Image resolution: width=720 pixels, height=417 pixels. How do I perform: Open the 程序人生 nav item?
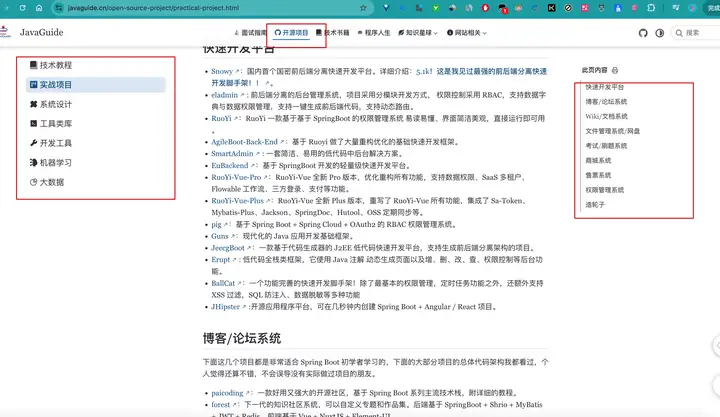pyautogui.click(x=374, y=33)
